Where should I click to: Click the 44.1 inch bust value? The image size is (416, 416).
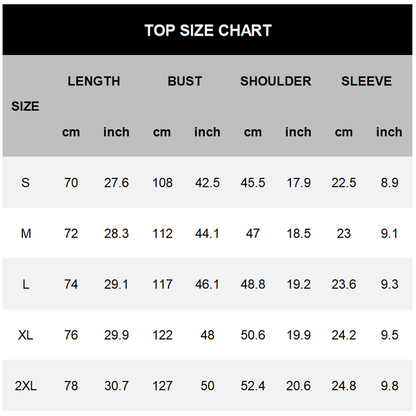(207, 233)
